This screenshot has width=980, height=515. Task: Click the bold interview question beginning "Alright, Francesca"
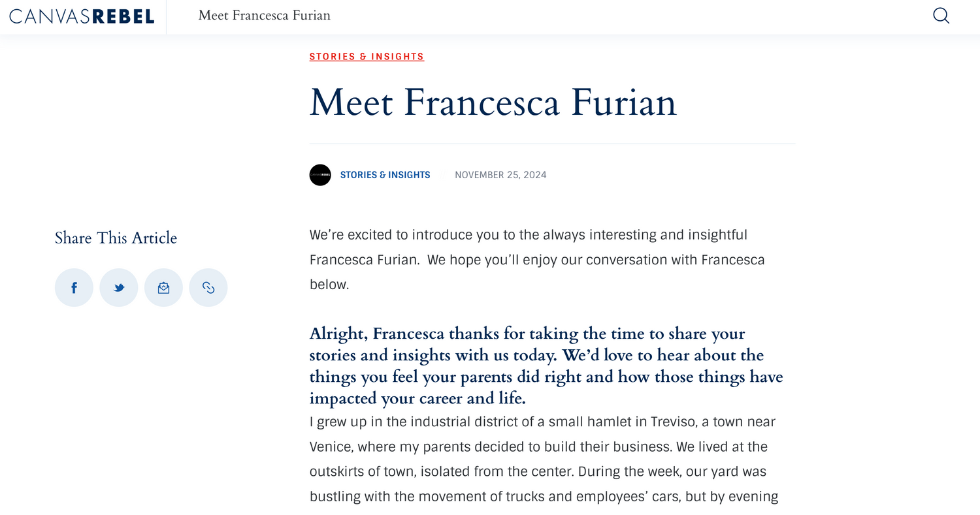546,366
